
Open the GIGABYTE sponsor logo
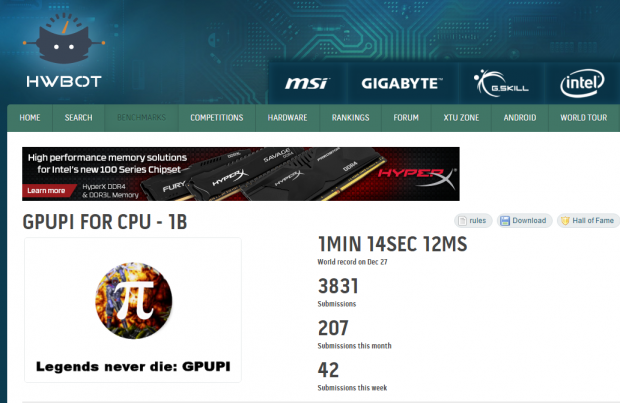[402, 83]
